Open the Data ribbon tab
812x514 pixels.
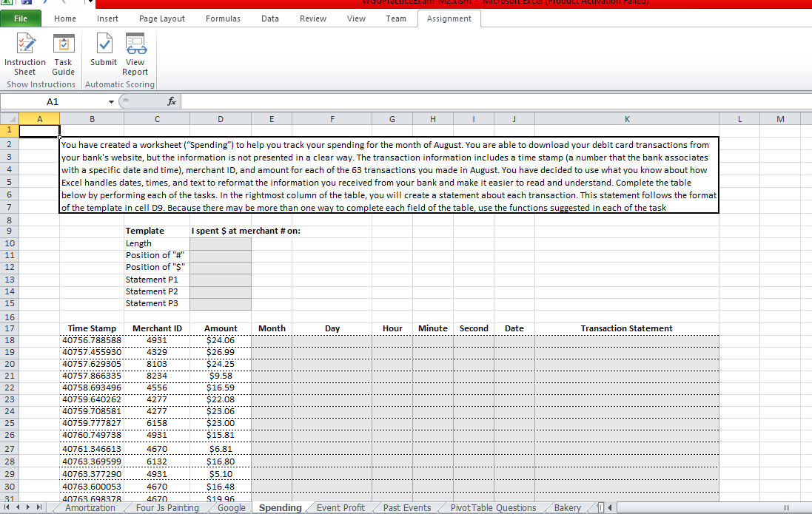pos(270,18)
